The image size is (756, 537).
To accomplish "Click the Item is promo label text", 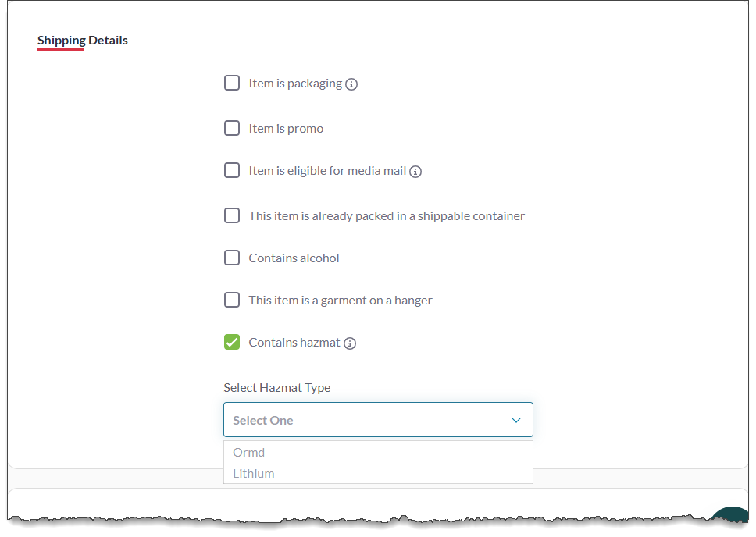I will (x=286, y=129).
